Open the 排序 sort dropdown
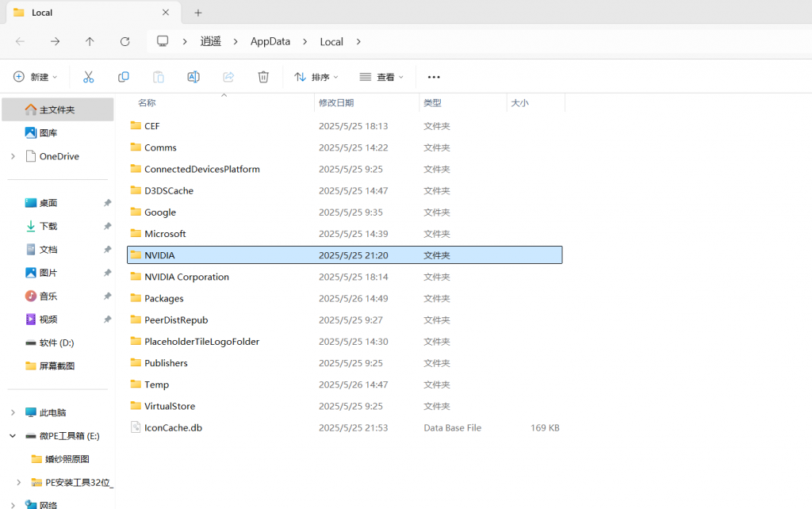 point(316,77)
